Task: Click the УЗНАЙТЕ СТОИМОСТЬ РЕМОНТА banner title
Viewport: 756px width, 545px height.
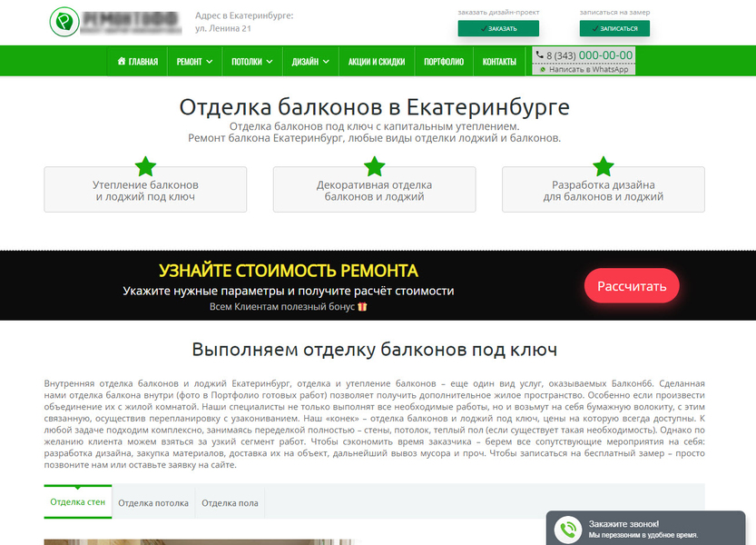Action: [289, 271]
